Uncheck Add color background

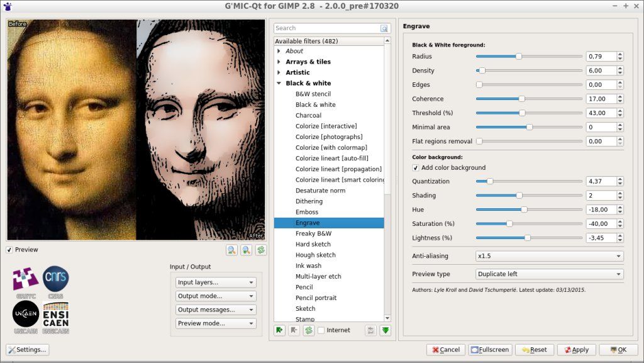tap(416, 167)
